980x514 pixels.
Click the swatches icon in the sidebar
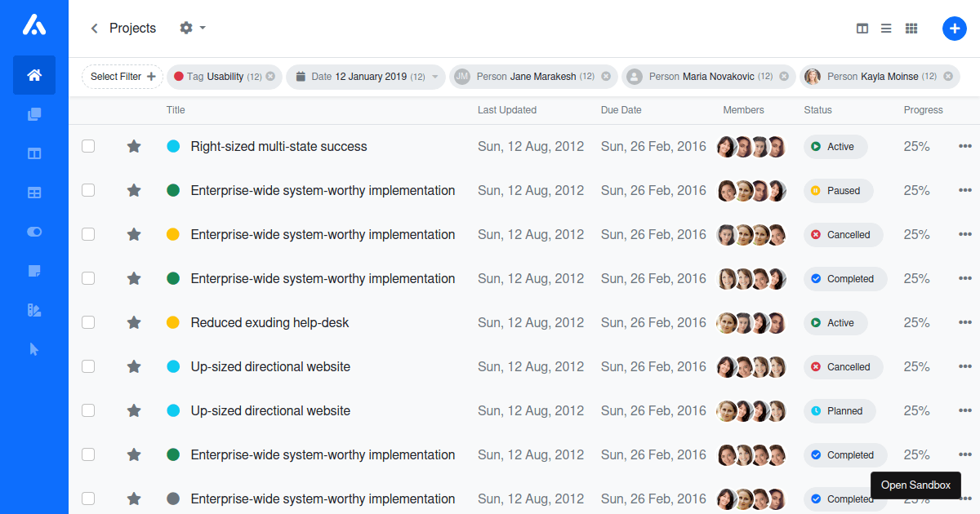[34, 309]
